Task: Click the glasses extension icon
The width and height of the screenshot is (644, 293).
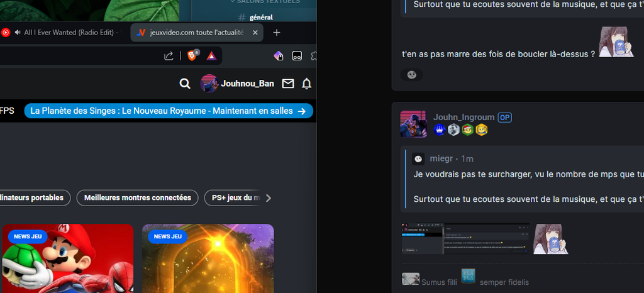Action: coord(297,56)
